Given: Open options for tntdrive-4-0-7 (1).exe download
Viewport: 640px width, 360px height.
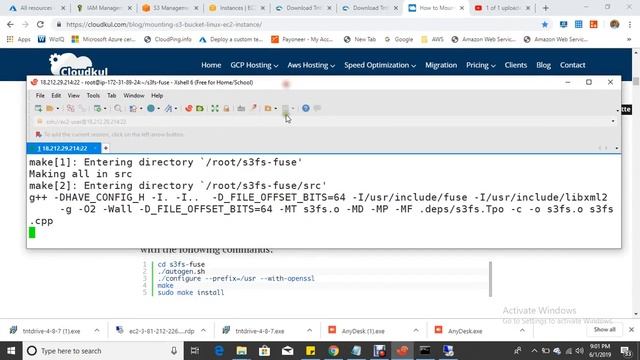Looking at the screenshot, I should click(97, 330).
